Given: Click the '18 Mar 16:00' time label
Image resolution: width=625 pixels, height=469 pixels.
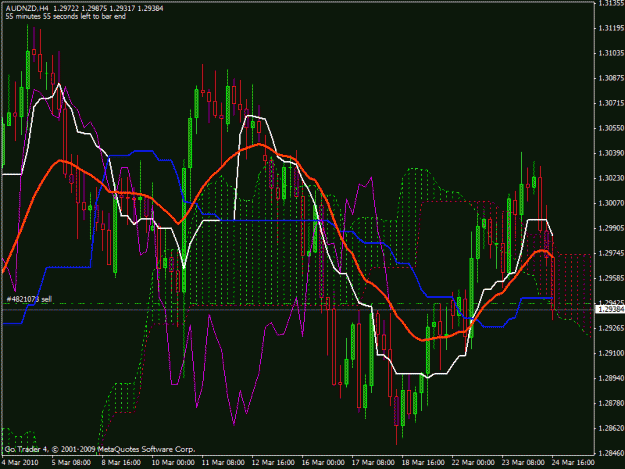Looking at the screenshot, I should (x=423, y=462).
